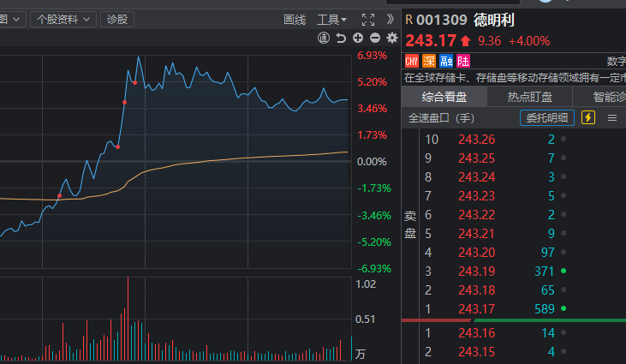The image size is (626, 364).
Task: Click sell level 7 price 243.23
Action: click(477, 195)
